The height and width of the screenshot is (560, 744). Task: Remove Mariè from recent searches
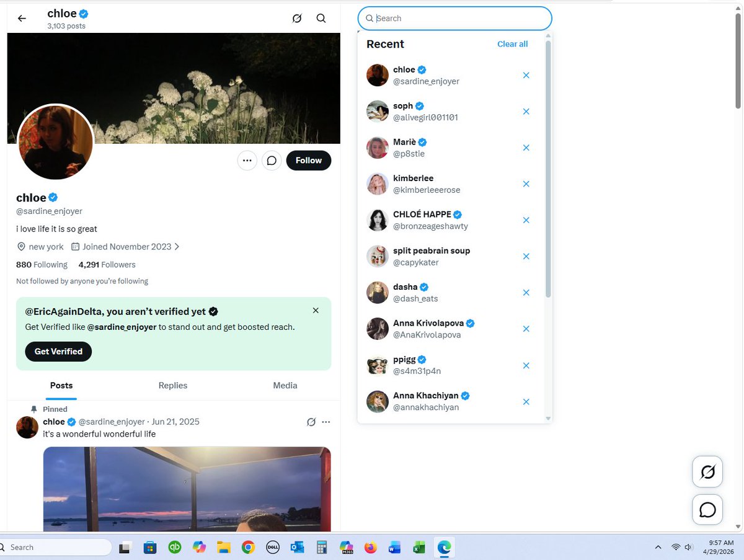526,148
